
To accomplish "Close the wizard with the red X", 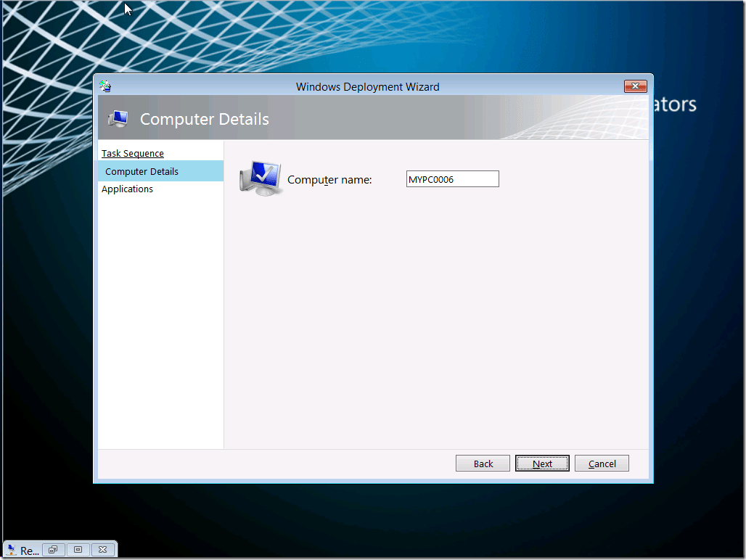I will [635, 86].
